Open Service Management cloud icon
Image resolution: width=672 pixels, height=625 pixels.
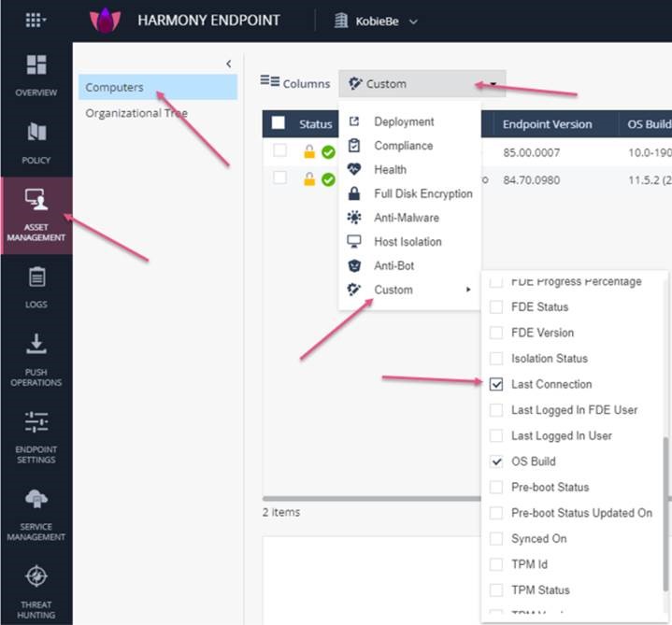pyautogui.click(x=36, y=499)
